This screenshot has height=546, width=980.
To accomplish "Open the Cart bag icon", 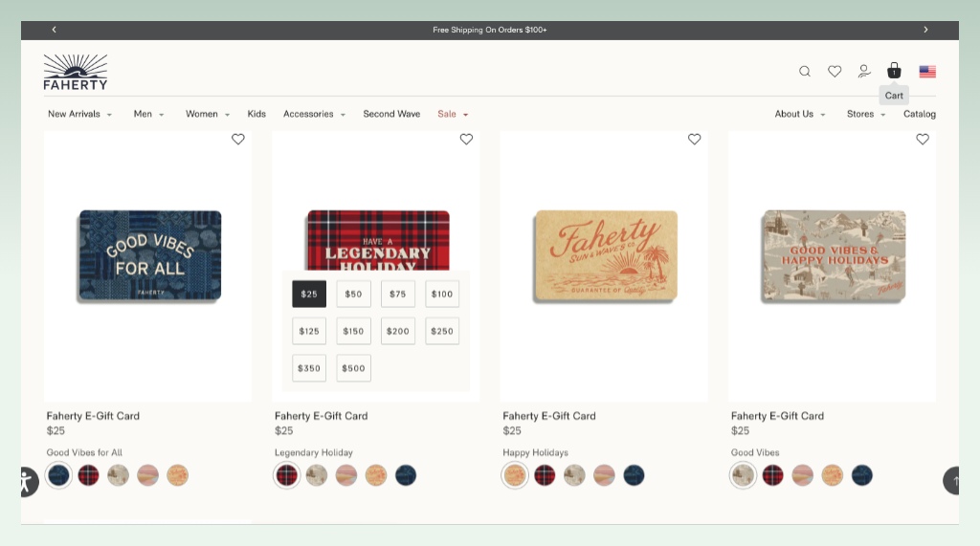I will [x=895, y=70].
